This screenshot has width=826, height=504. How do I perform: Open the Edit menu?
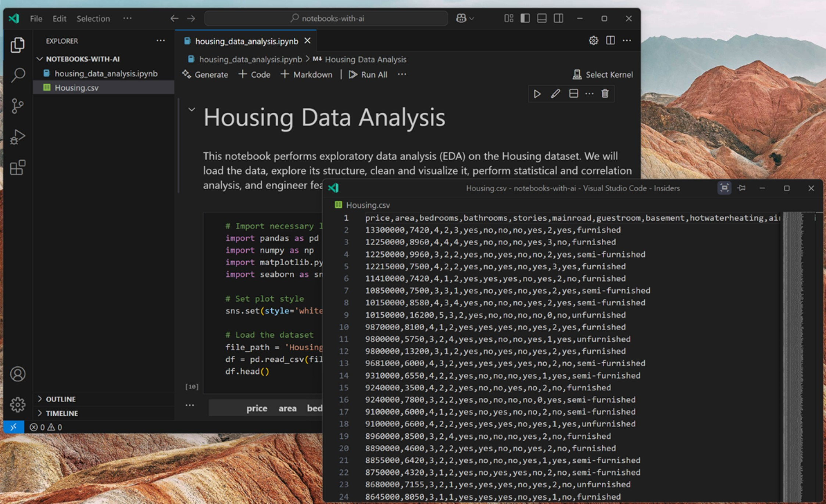[x=59, y=18]
